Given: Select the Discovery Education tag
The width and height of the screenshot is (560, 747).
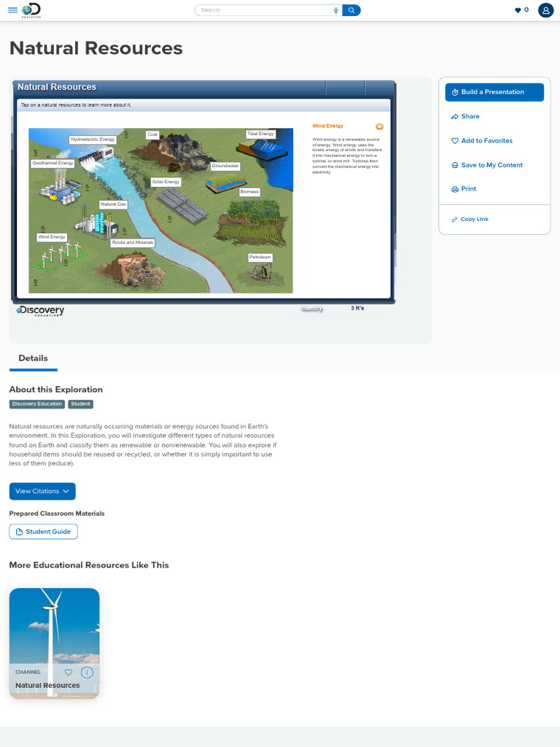Looking at the screenshot, I should (37, 404).
